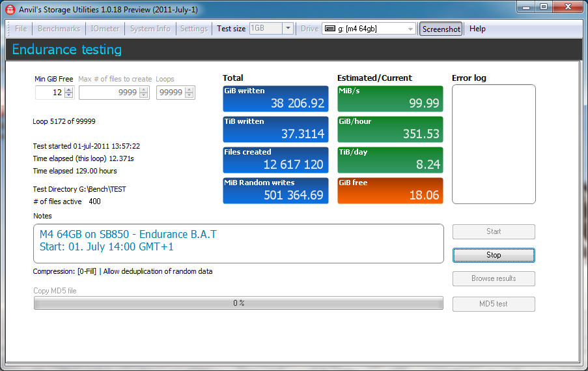Close the Anvil's Storage Utilities window
The image size is (588, 371).
click(568, 7)
